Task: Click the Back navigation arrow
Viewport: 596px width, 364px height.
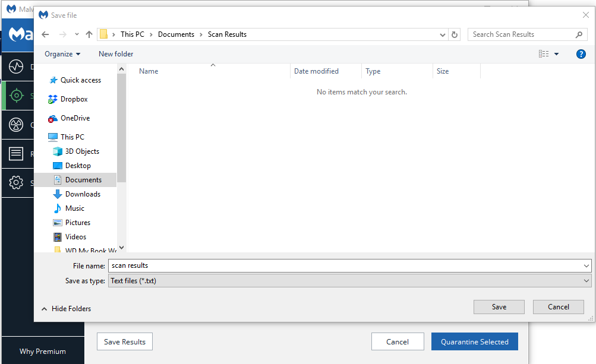Action: pyautogui.click(x=45, y=34)
